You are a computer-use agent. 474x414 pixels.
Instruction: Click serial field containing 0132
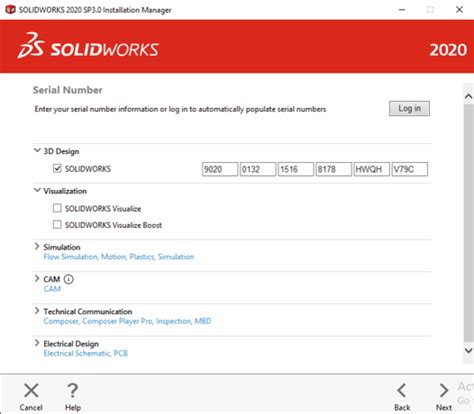pos(258,169)
